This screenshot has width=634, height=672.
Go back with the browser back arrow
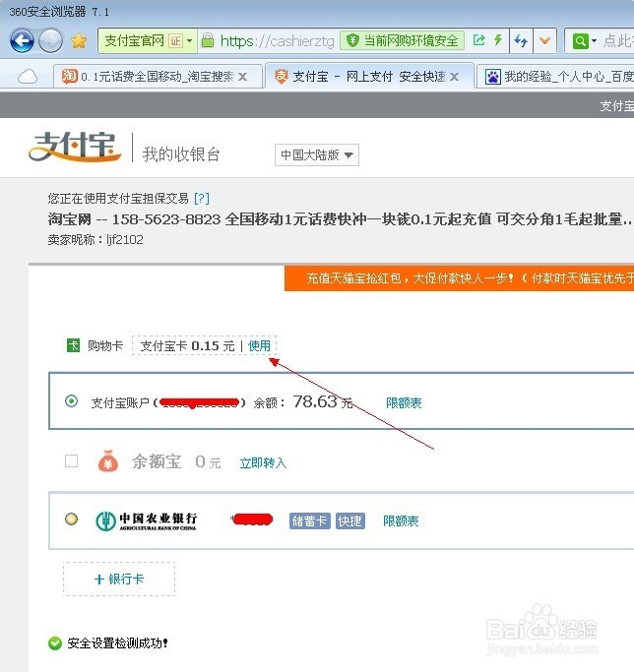[x=22, y=40]
